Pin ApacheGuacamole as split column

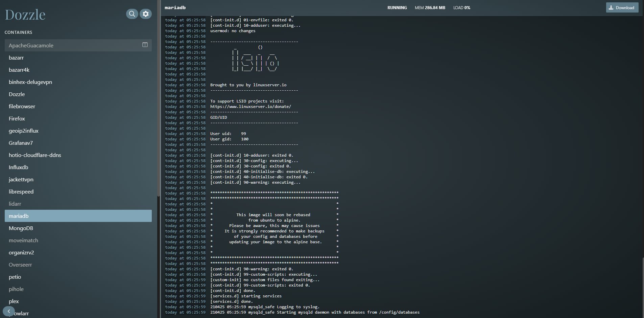click(145, 45)
